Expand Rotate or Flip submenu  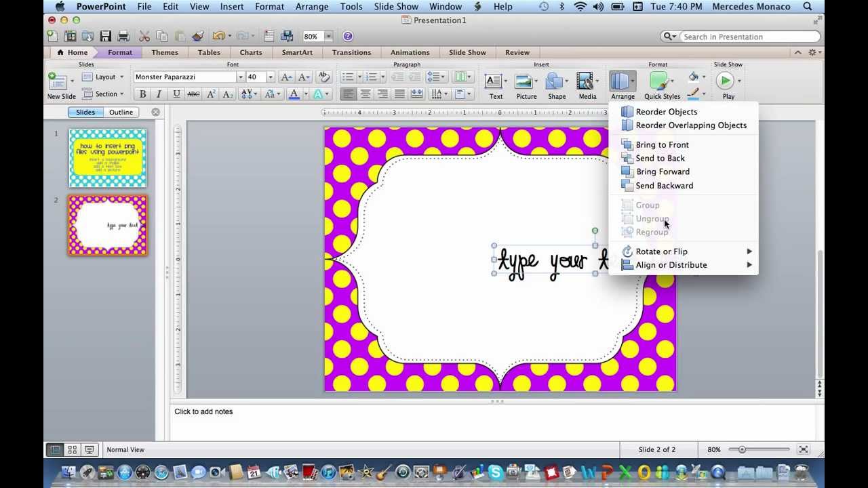(683, 251)
